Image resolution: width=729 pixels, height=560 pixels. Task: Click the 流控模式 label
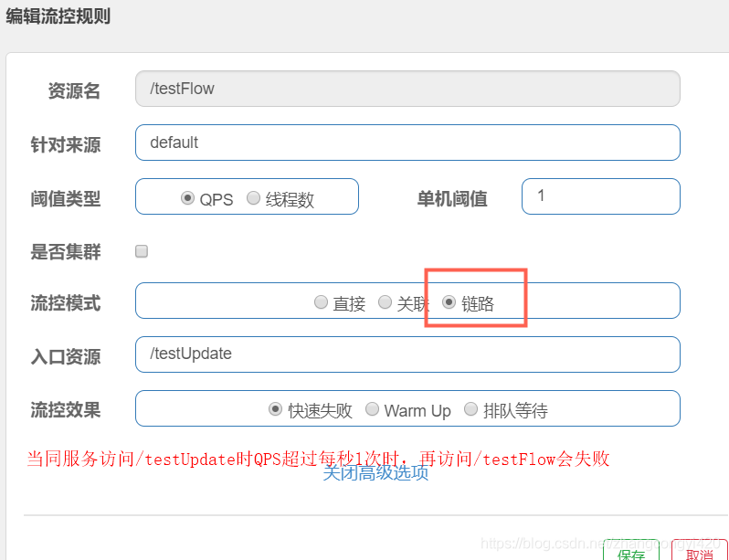tap(66, 302)
